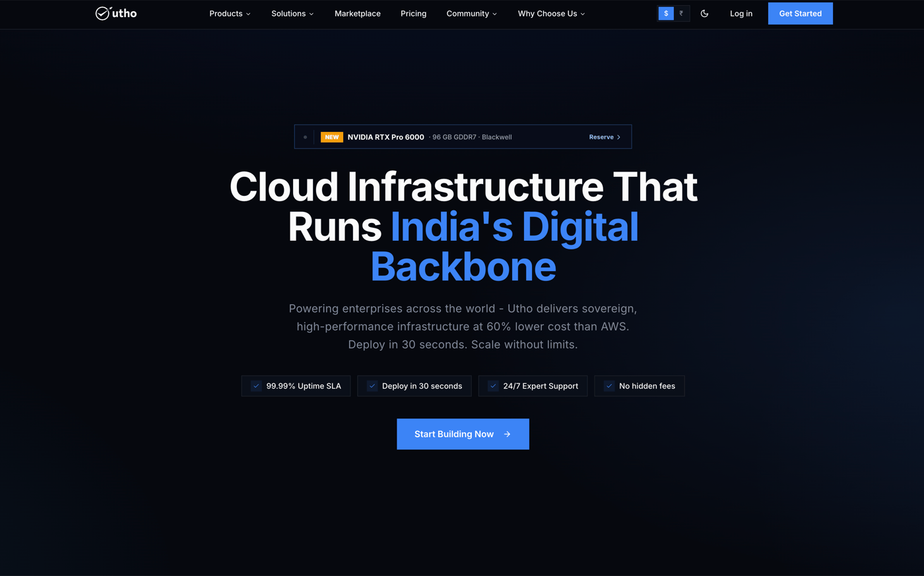Open the Products dropdown menu
Screen dimensions: 924x576
230,13
